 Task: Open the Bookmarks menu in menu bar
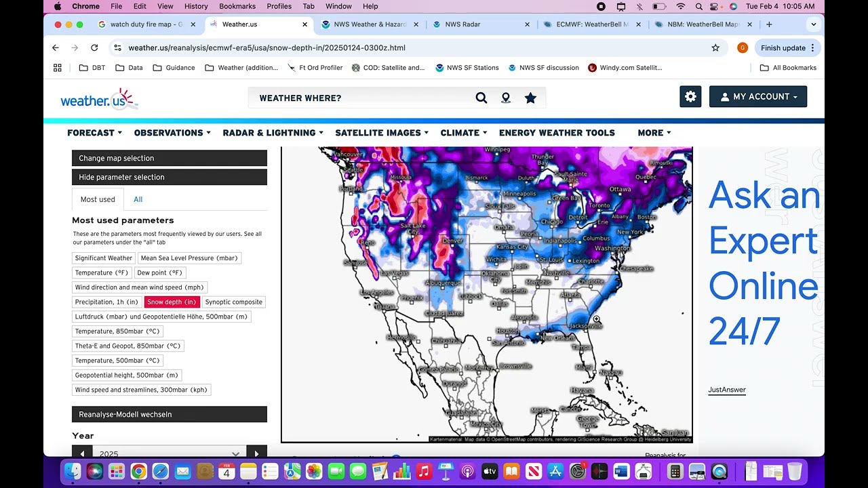237,6
